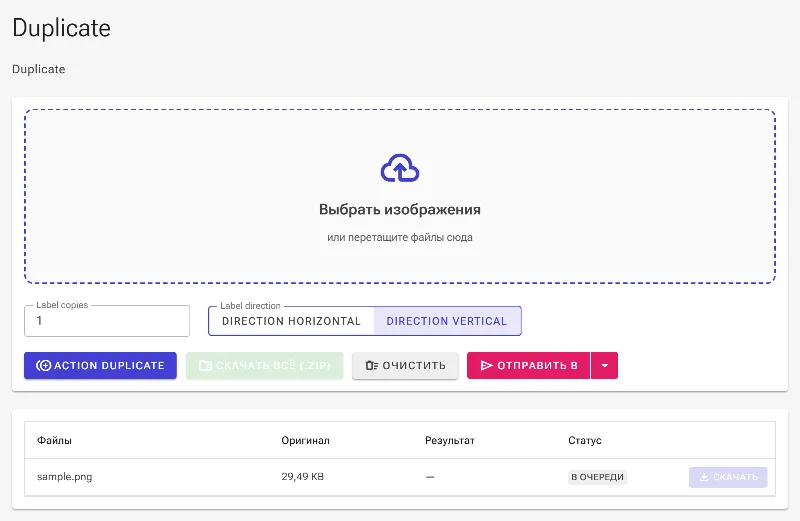Select Direction Vertical option

pyautogui.click(x=447, y=321)
